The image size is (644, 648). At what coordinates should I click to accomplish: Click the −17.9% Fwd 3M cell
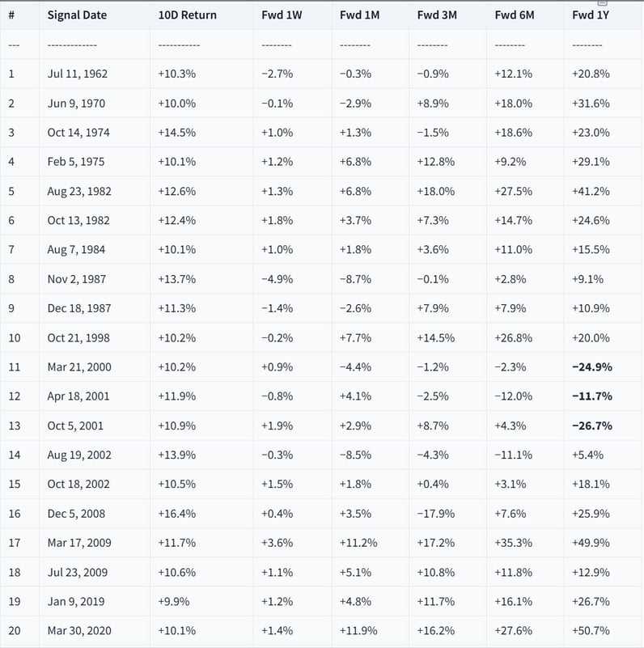[x=436, y=514]
